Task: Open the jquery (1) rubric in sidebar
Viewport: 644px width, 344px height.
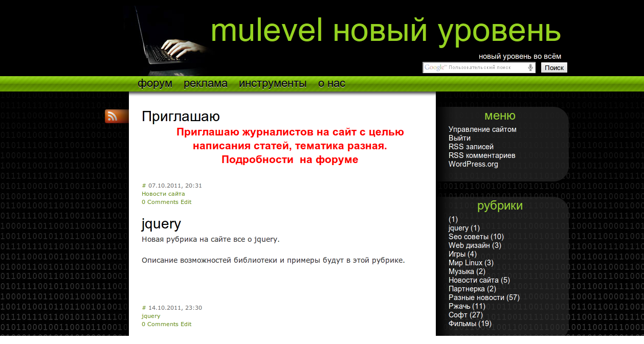Action: click(x=458, y=228)
